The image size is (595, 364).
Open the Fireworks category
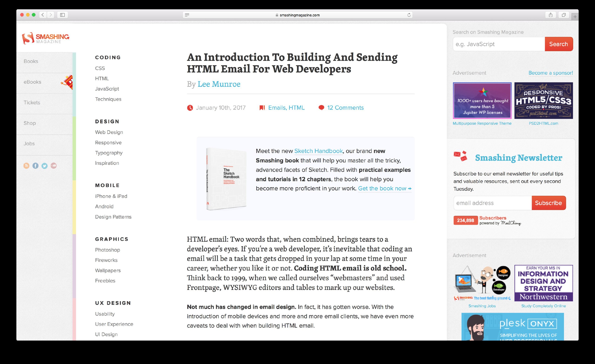(106, 260)
